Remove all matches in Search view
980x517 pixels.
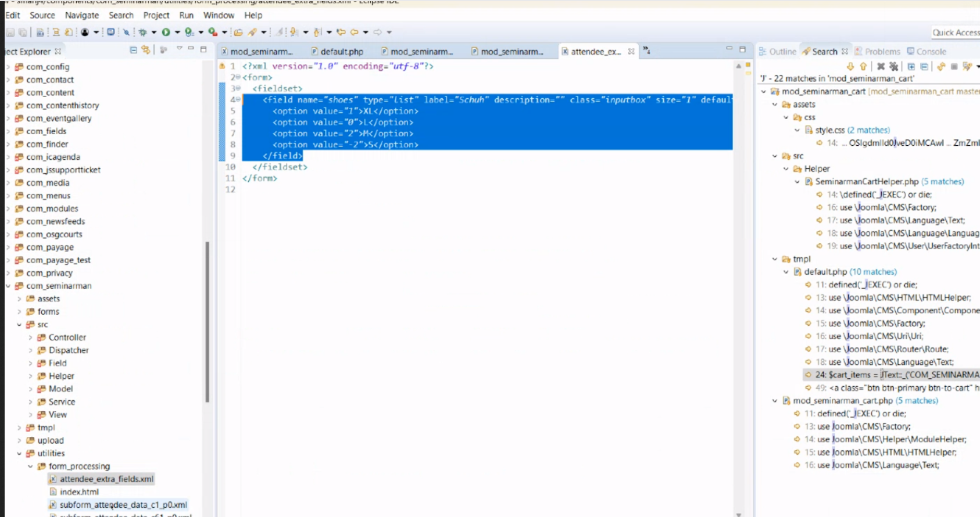[x=894, y=67]
